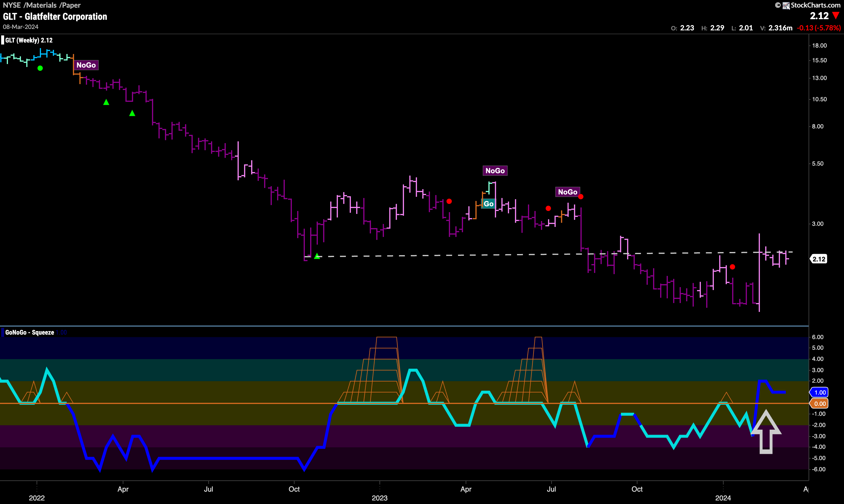Click the open price value 2.23
844x504 pixels.
point(687,28)
